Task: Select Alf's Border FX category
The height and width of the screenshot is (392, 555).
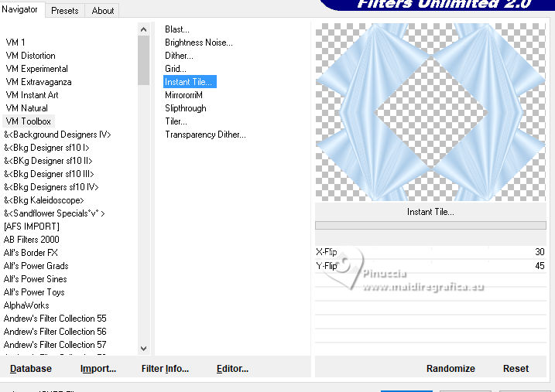Action: (x=30, y=253)
